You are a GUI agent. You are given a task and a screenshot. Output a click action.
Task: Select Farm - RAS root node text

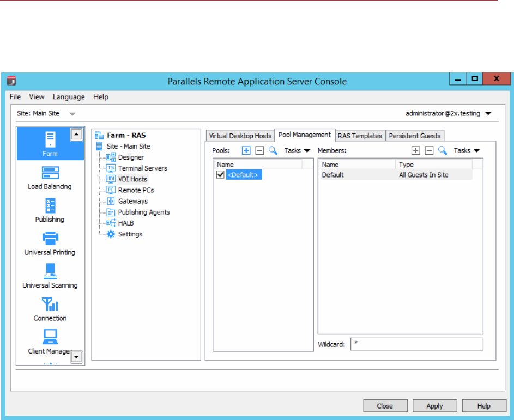pos(126,135)
